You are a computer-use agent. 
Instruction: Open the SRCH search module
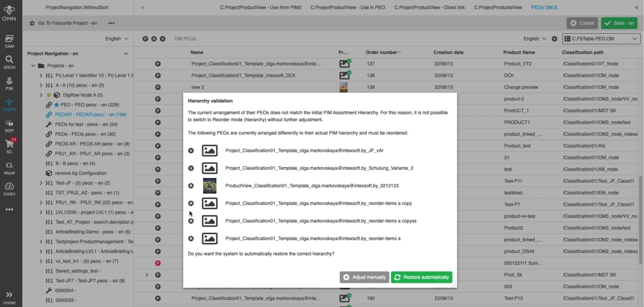pos(9,62)
